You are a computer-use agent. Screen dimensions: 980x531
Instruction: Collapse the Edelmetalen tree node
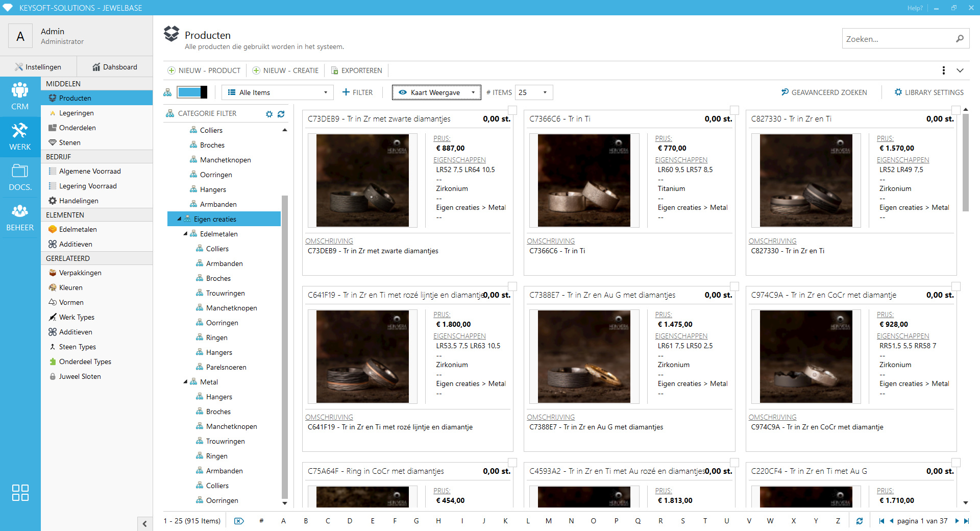click(185, 234)
